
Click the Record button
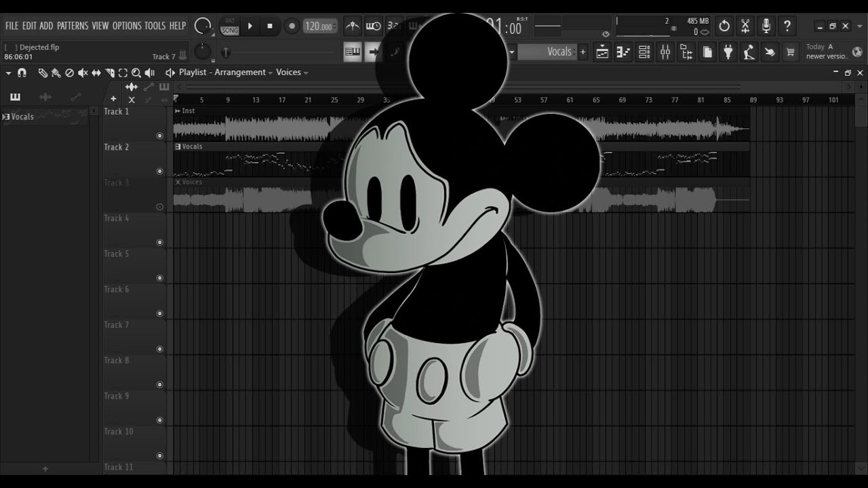[292, 26]
